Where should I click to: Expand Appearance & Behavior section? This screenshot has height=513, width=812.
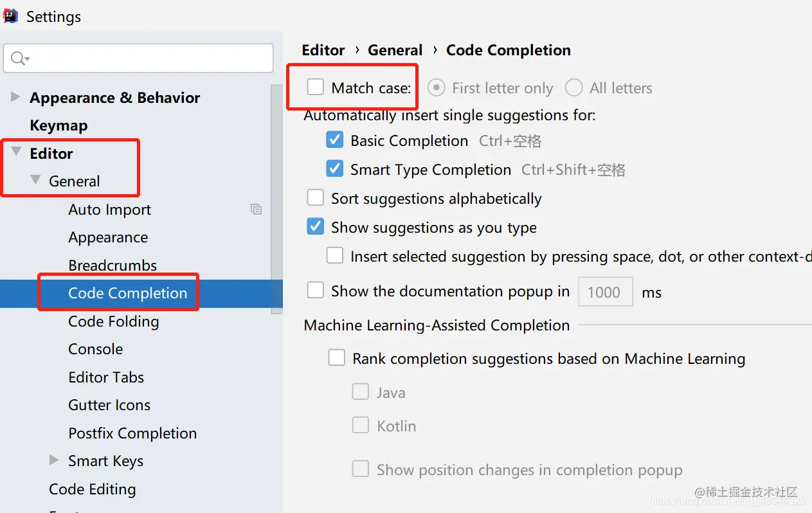pos(15,97)
